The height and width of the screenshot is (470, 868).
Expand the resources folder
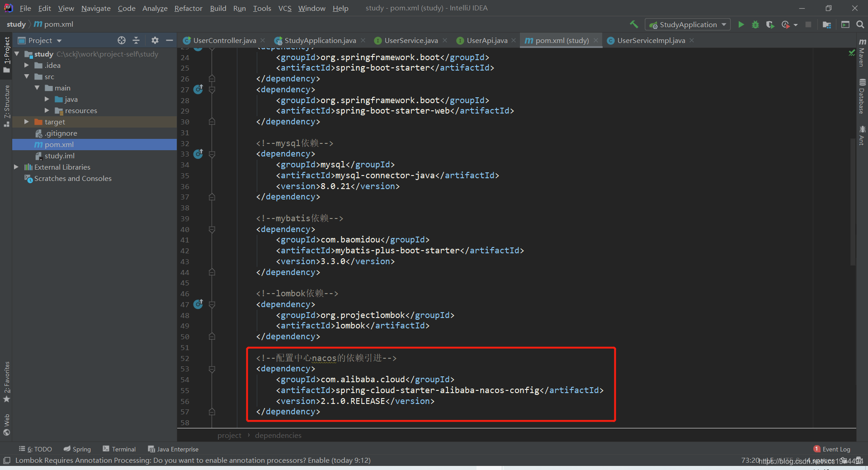coord(47,110)
